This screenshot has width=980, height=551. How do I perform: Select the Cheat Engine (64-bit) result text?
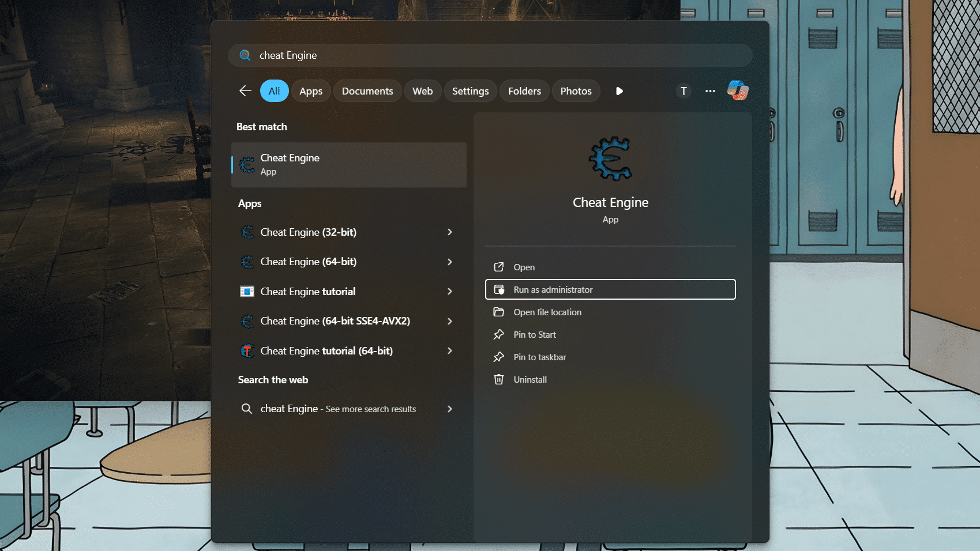(309, 262)
